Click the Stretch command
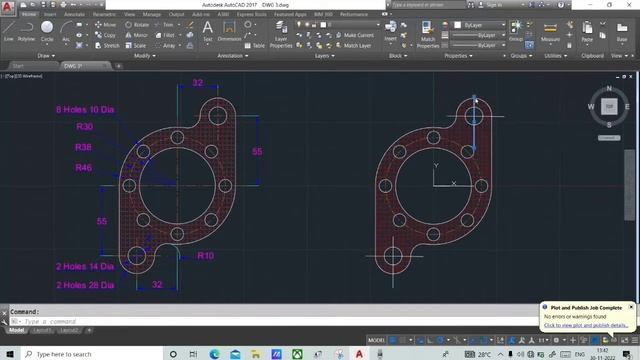The image size is (640, 360). (x=107, y=46)
